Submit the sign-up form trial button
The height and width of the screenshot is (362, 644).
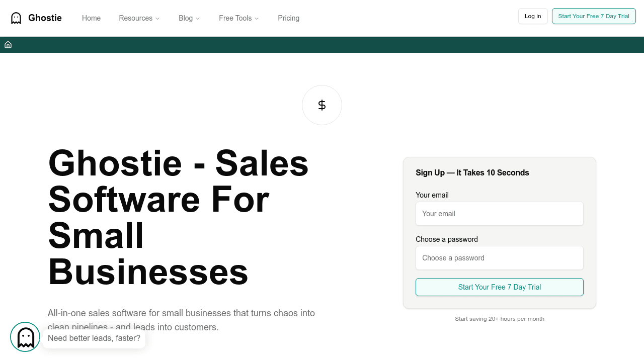coord(499,287)
